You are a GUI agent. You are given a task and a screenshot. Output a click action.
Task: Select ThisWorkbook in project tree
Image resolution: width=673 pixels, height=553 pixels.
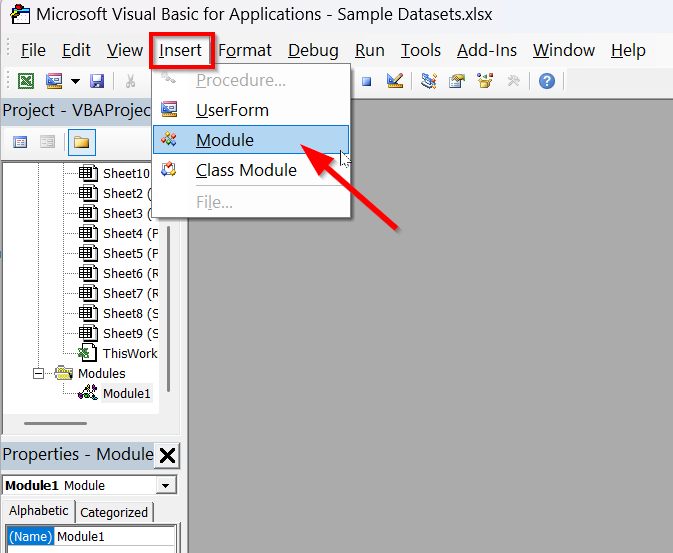130,353
